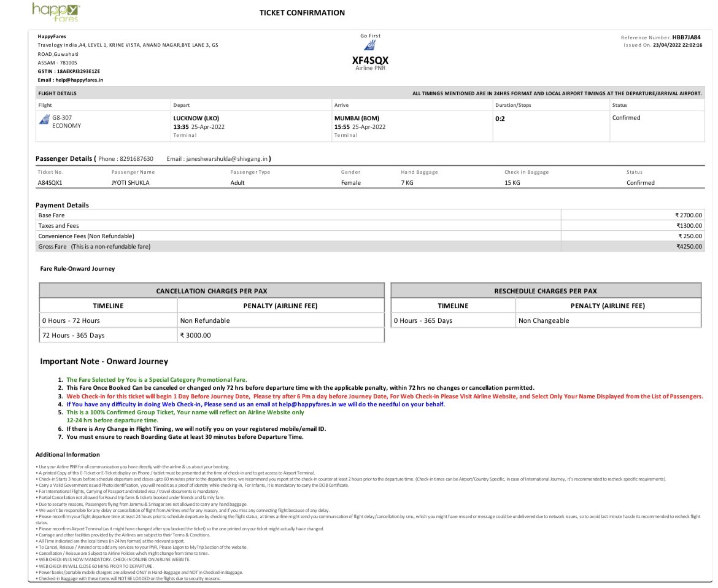Select passenger phone number 8291687630
The image size is (718, 588).
pos(136,159)
